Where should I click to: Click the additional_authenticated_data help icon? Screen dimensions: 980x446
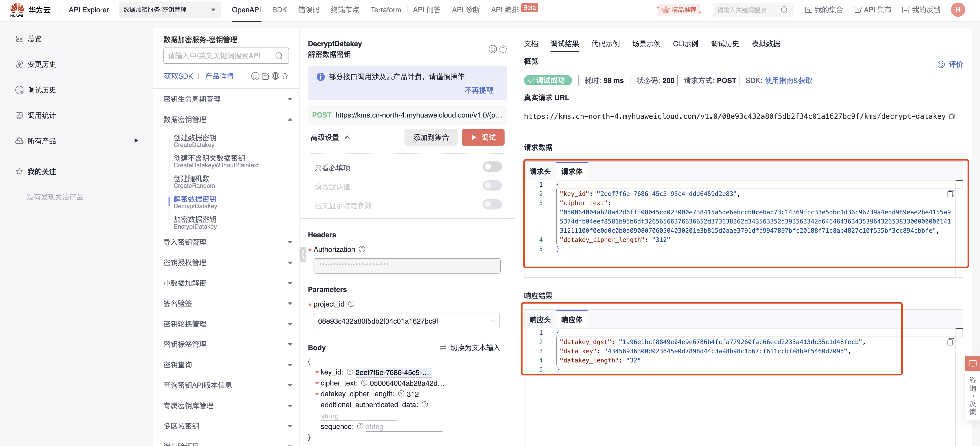pos(425,405)
